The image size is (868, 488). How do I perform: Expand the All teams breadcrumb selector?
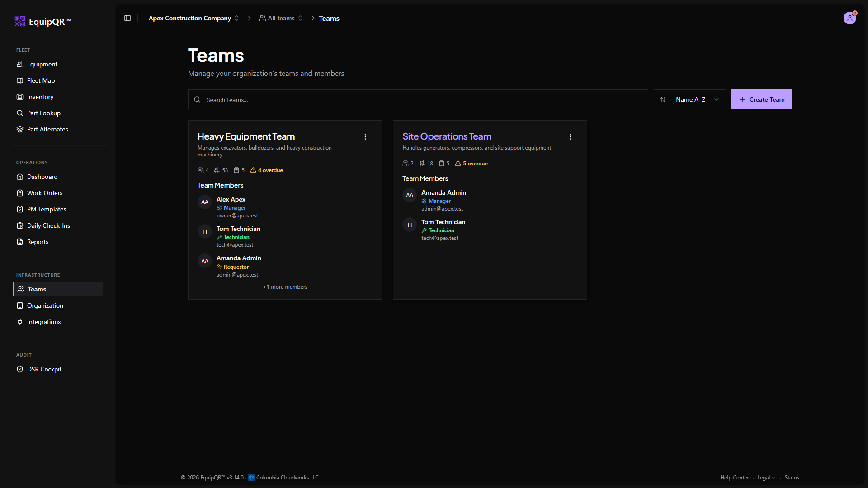(281, 18)
